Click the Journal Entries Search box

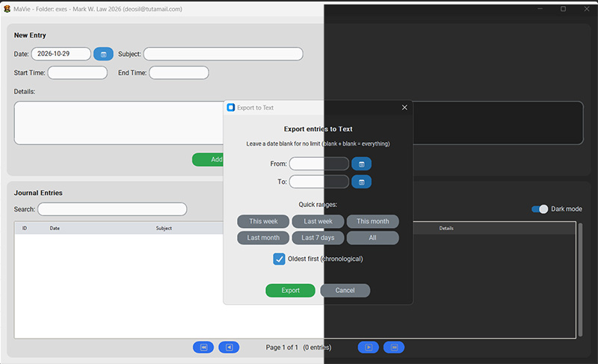[112, 209]
